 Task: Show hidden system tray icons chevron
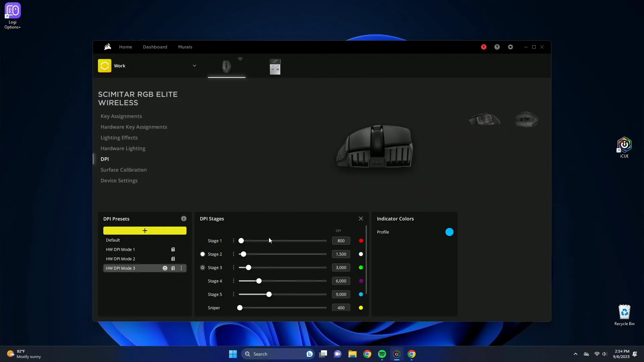pyautogui.click(x=576, y=354)
